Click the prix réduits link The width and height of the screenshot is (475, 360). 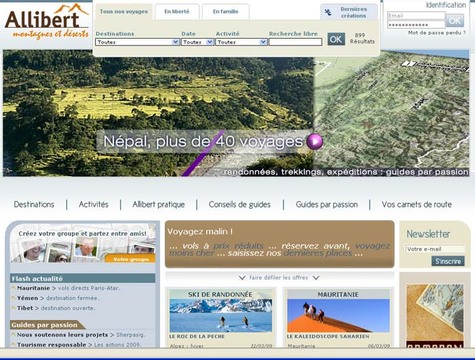tap(238, 246)
